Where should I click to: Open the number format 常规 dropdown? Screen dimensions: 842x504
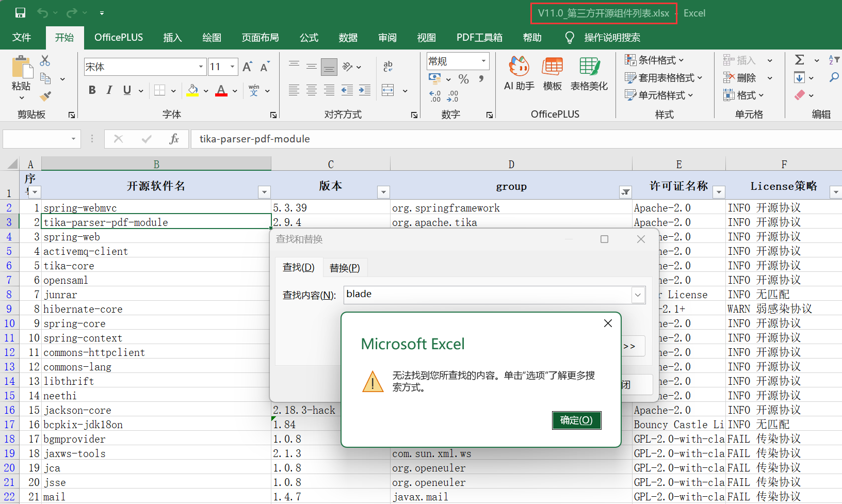pos(483,61)
